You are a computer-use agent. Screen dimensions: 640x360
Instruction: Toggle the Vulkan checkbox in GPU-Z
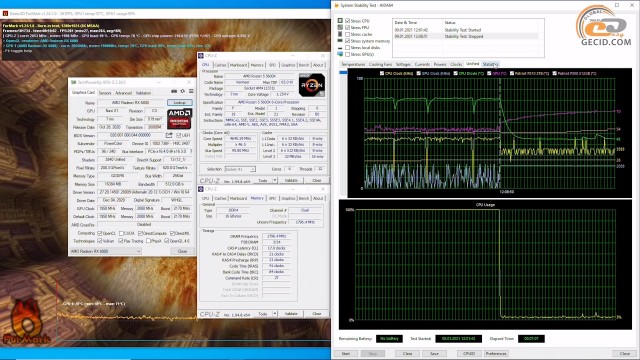100,241
